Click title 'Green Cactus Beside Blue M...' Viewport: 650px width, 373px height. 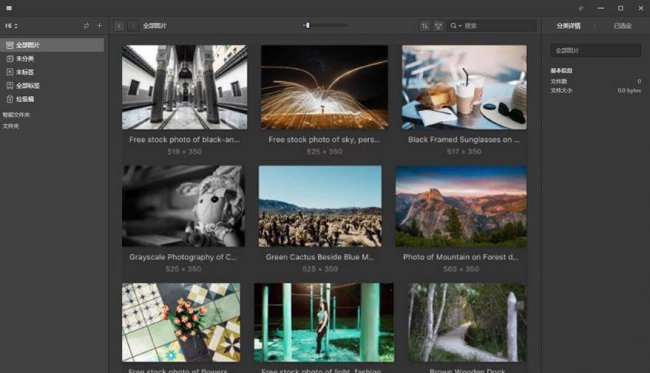pos(320,257)
